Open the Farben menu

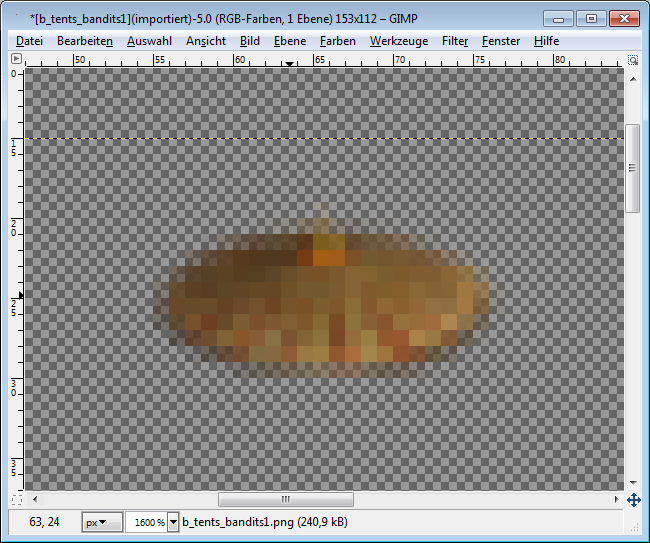click(337, 41)
